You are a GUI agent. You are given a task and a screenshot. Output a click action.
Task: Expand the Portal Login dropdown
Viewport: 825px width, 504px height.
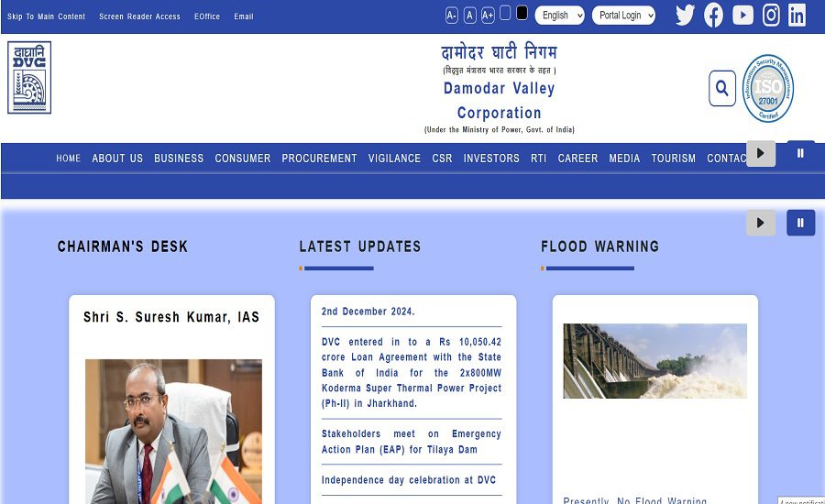pyautogui.click(x=623, y=16)
